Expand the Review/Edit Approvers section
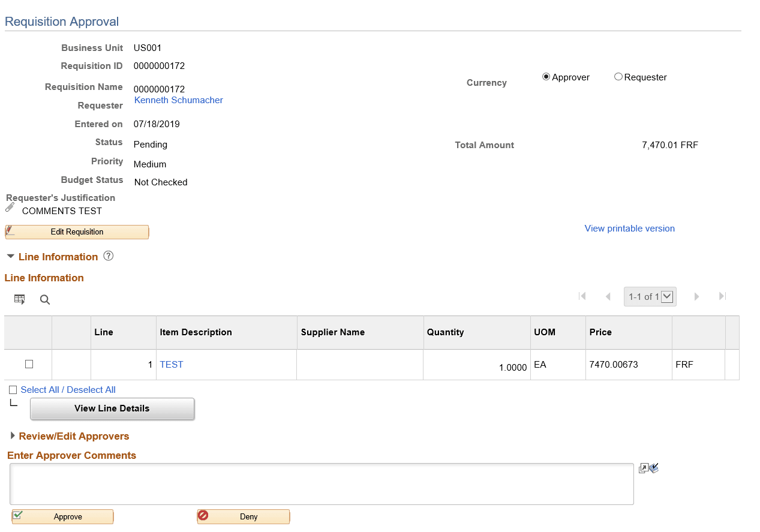The image size is (760, 532). coord(13,436)
